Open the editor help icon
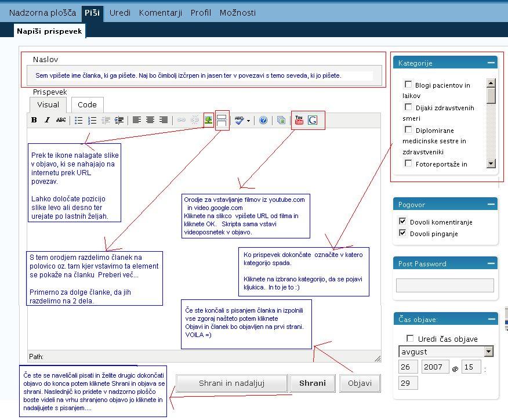 tap(263, 120)
